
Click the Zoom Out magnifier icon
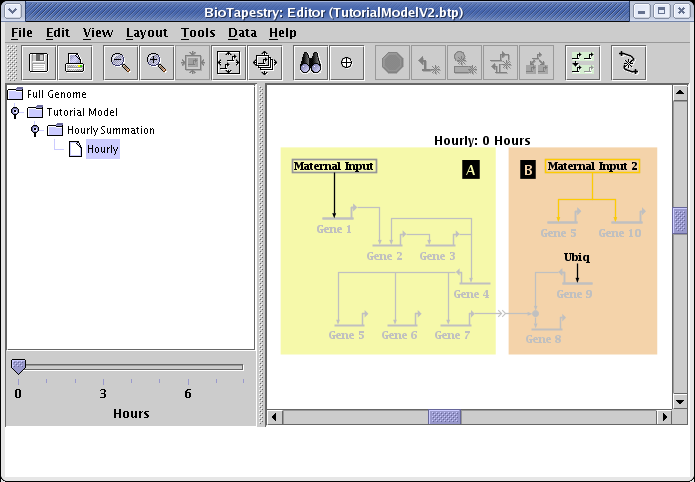tap(120, 62)
